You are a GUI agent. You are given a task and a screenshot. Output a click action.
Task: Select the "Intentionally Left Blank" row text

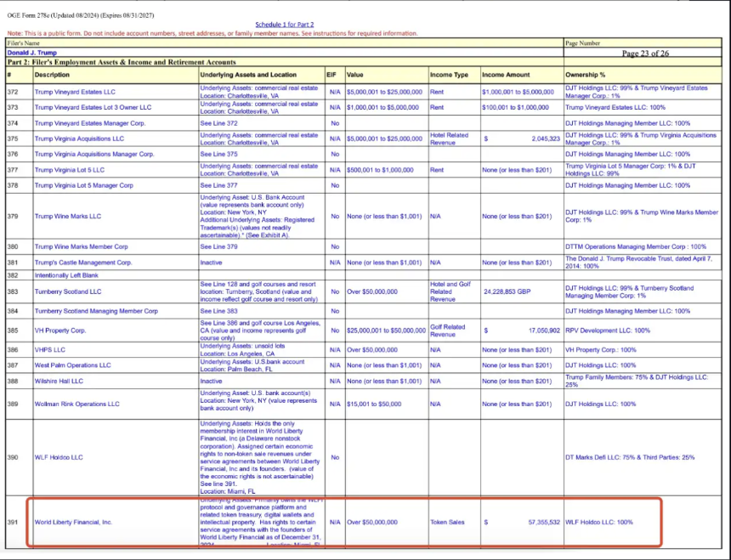click(68, 275)
